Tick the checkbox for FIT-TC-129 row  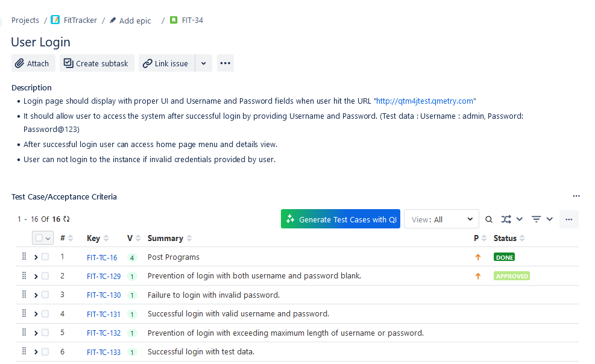[45, 276]
